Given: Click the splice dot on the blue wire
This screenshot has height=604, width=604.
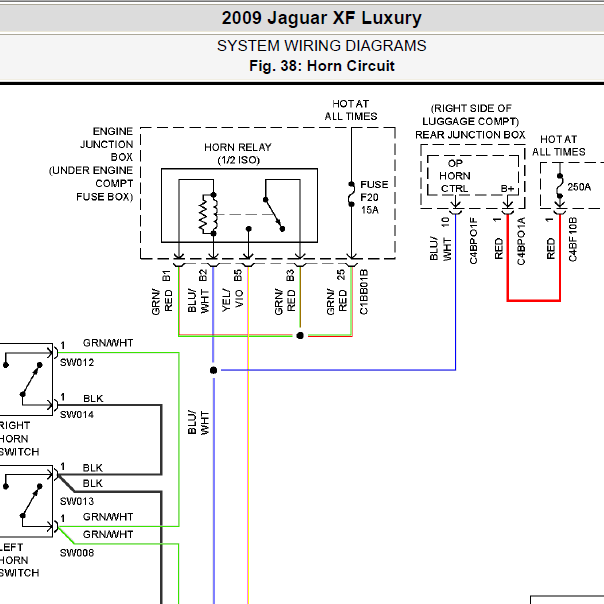Looking at the screenshot, I should 213,370.
